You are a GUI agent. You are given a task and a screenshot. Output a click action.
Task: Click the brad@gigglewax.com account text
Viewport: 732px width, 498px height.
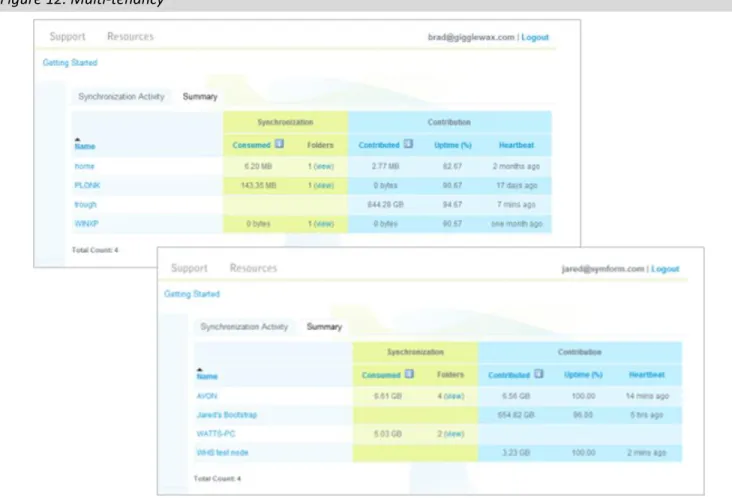pos(471,37)
